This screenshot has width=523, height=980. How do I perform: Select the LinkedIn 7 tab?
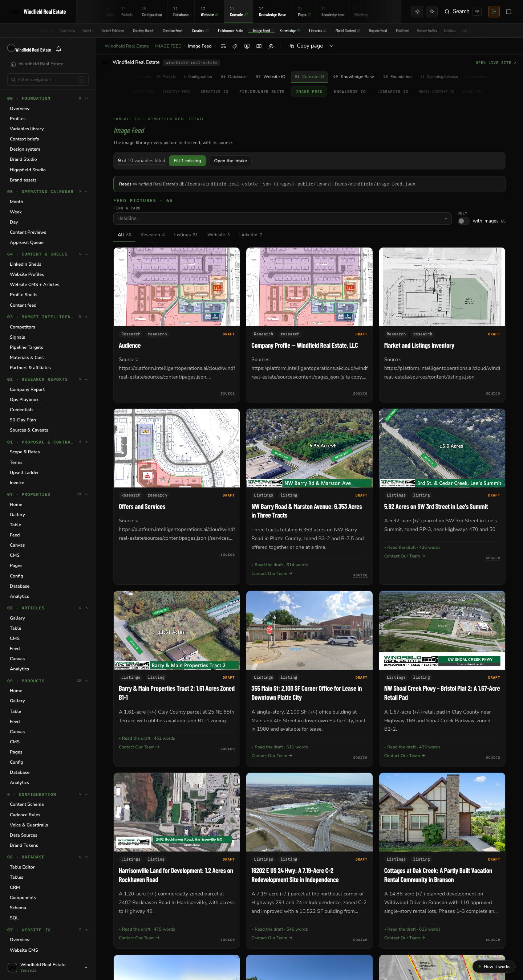(x=251, y=235)
